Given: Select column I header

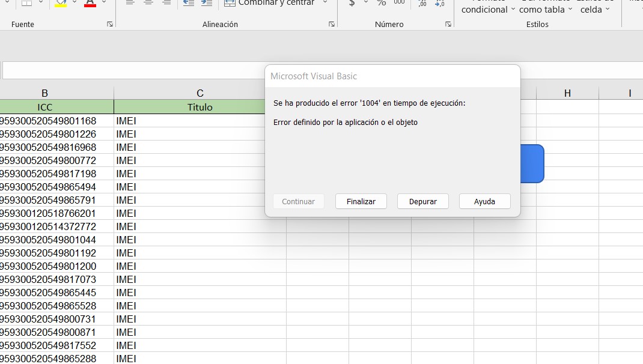Looking at the screenshot, I should [621, 93].
